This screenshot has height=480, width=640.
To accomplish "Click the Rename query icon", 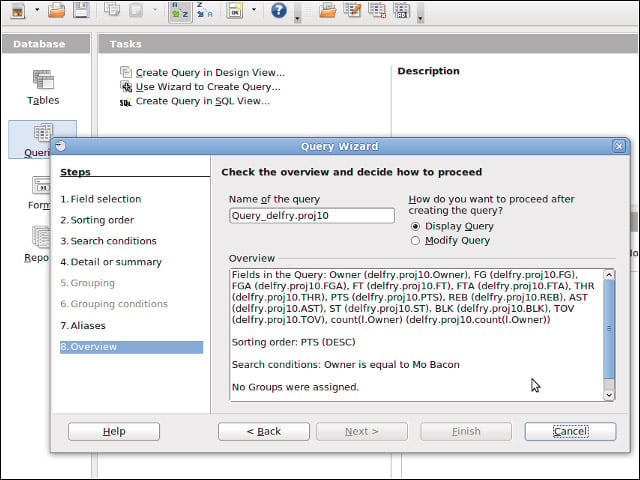I will [402, 10].
